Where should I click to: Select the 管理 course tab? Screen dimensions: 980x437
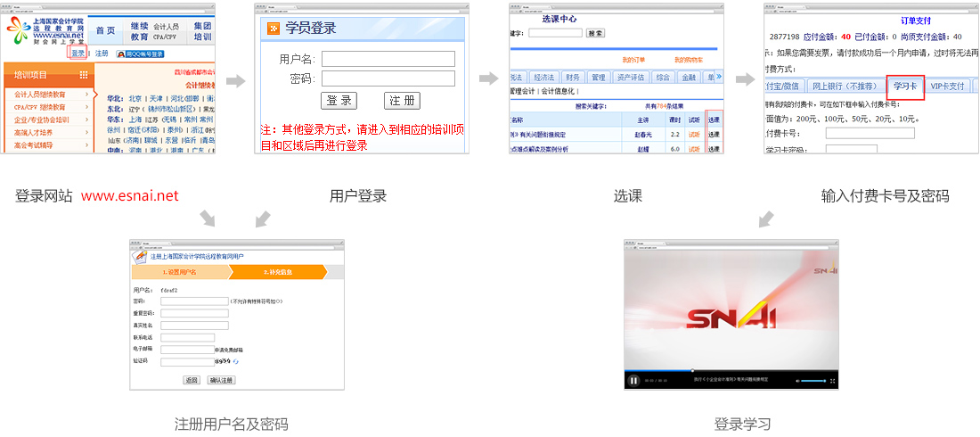(x=598, y=77)
